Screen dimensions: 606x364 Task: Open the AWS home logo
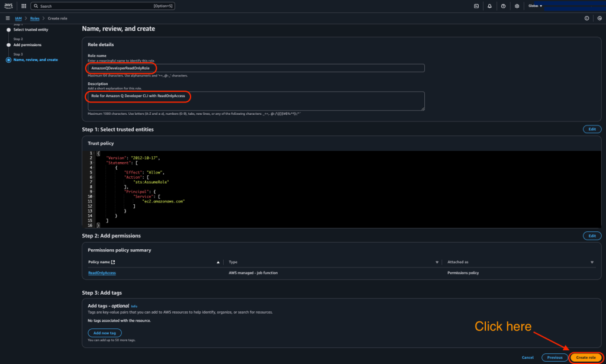(8, 6)
